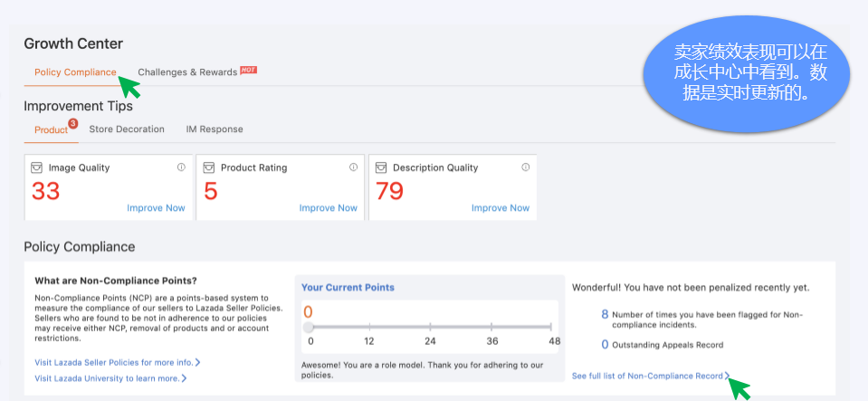Click the Outstanding Appeals Record count 0
This screenshot has height=401, width=868.
tap(605, 345)
